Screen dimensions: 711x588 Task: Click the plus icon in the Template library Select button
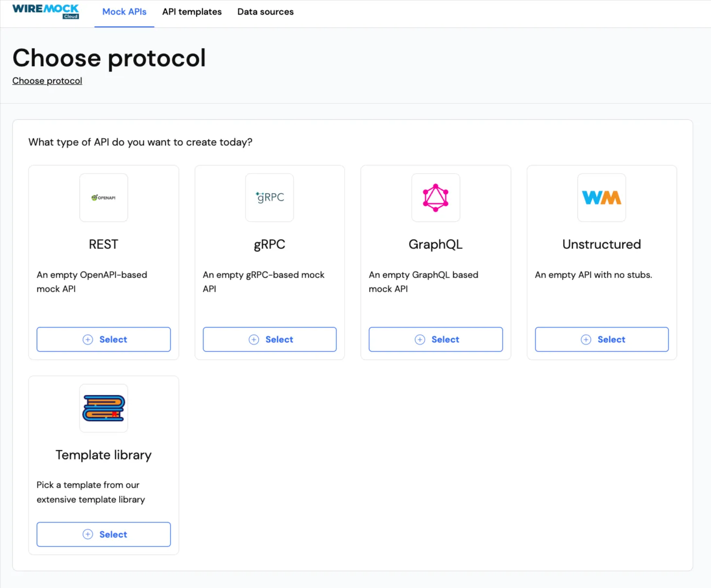(x=88, y=534)
